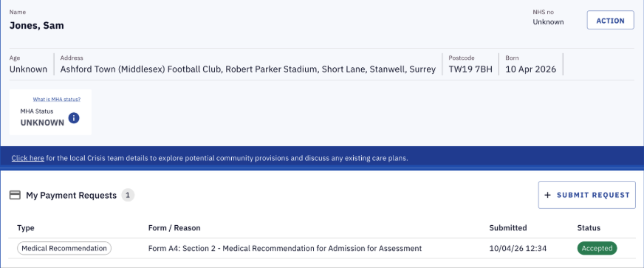Viewport: 644px width, 268px height.
Task: Select the Medical Recommendation type tag
Action: [x=64, y=248]
